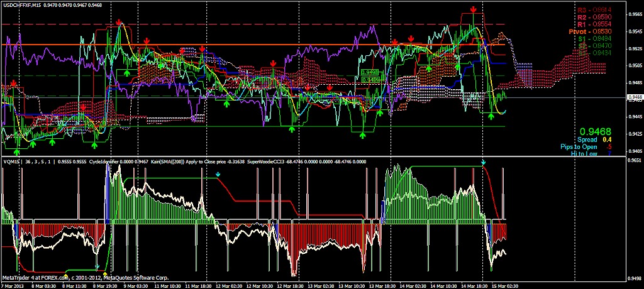The width and height of the screenshot is (644, 289).
Task: Select the cyan down arrow at indicator window's top right
Action: (483, 163)
